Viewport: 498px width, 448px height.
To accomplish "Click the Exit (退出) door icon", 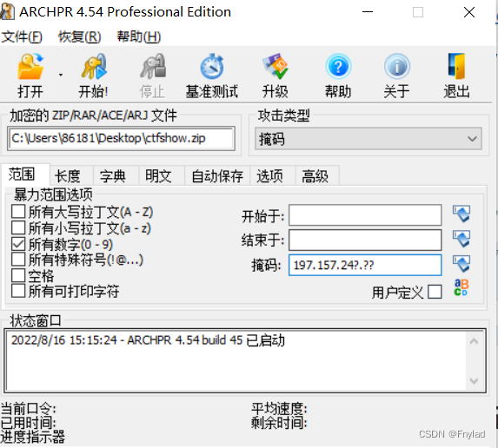I will pyautogui.click(x=456, y=67).
